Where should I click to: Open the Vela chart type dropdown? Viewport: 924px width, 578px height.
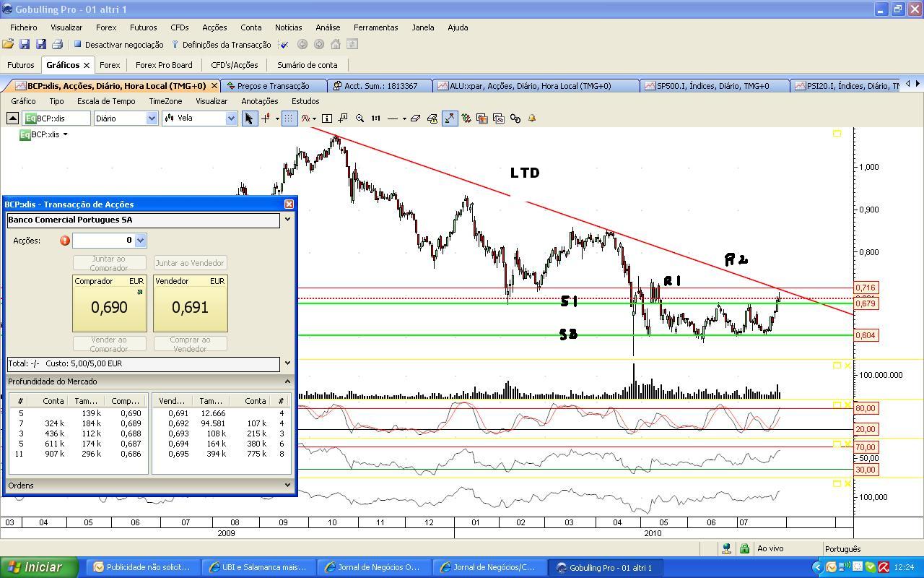click(x=231, y=118)
